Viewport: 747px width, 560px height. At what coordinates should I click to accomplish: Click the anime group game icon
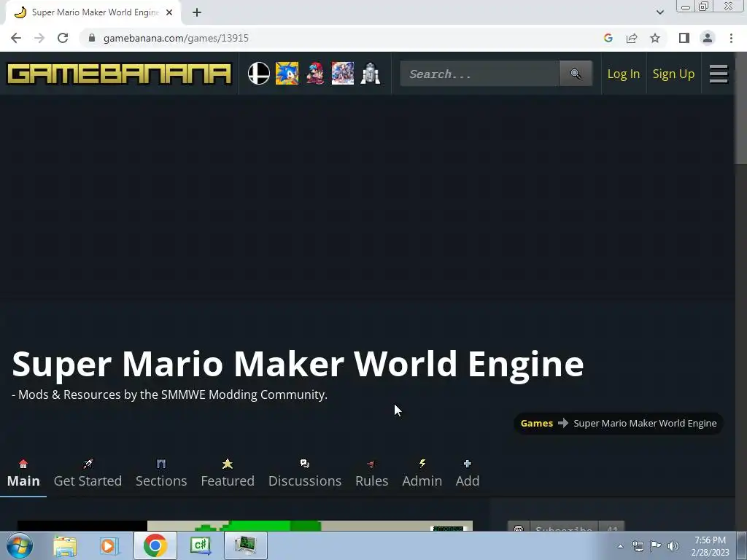[343, 74]
